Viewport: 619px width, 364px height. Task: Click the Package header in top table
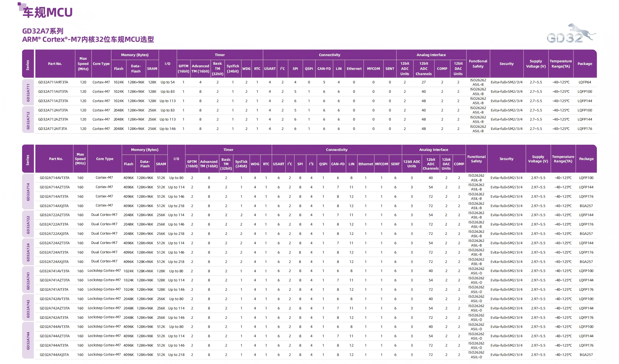[x=585, y=64]
